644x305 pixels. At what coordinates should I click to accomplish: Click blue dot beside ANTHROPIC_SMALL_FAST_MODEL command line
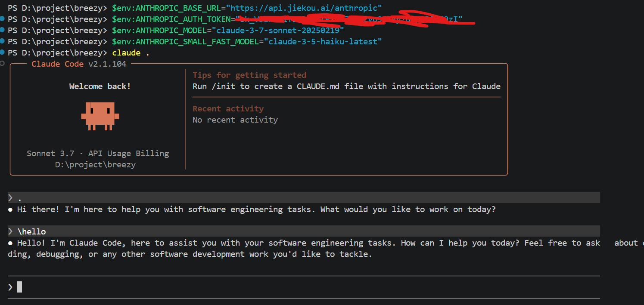tap(3, 41)
